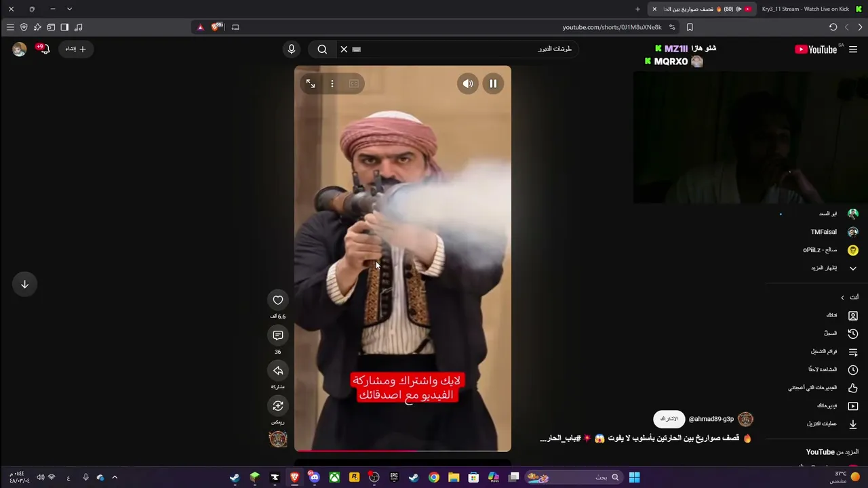The image size is (868, 488).
Task: Open Playlists in the sidebar
Action: pyautogui.click(x=833, y=352)
